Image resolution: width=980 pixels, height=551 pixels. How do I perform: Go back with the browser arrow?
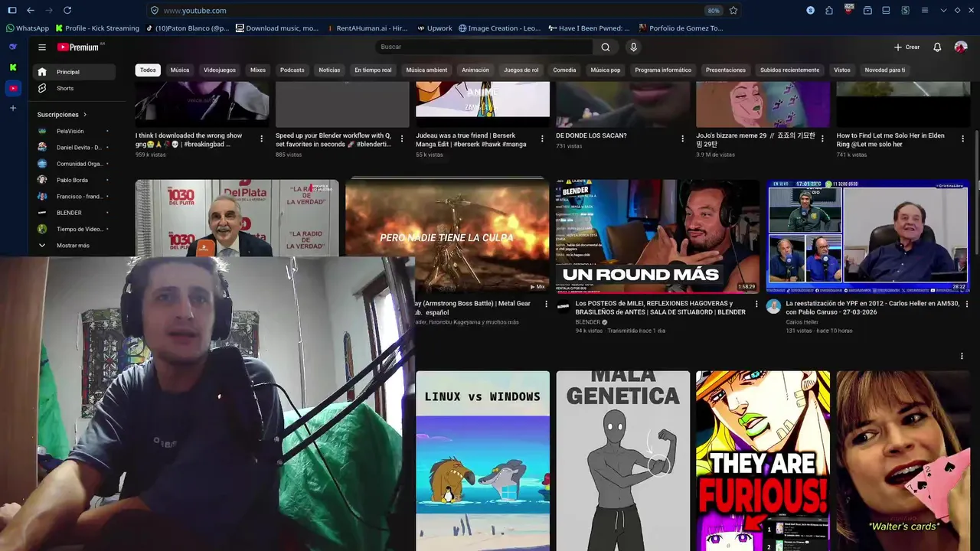tap(31, 10)
